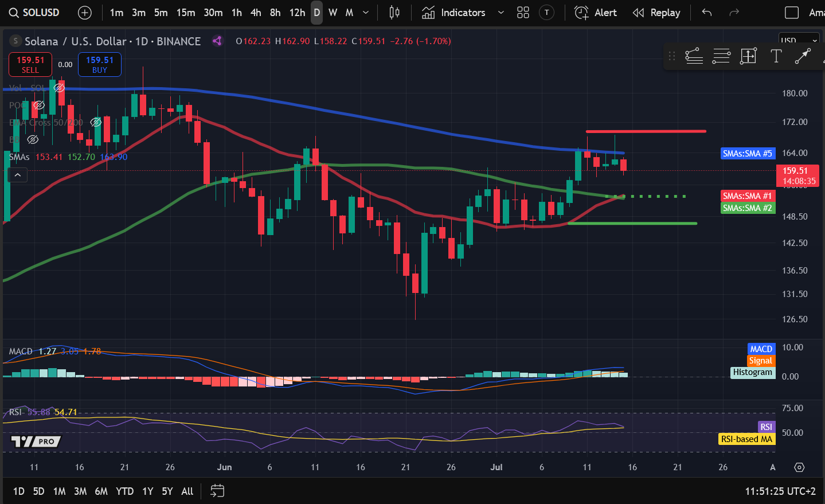Open the USD currency dropdown
Image resolution: width=825 pixels, height=504 pixels.
point(799,41)
